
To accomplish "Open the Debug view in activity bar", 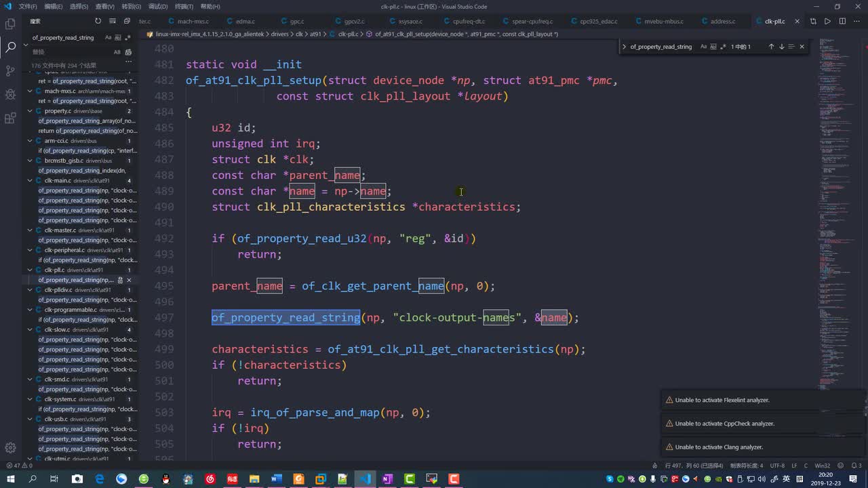I will pos(10,94).
